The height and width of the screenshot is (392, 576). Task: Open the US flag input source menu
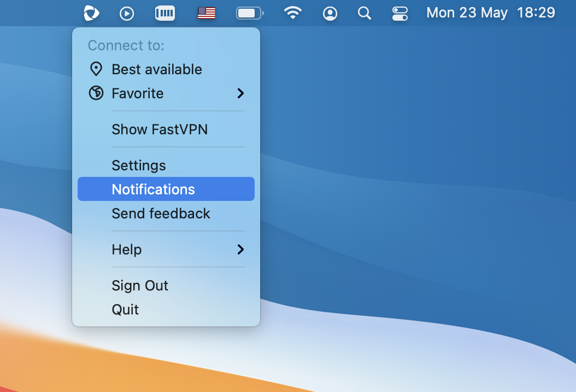pyautogui.click(x=207, y=13)
